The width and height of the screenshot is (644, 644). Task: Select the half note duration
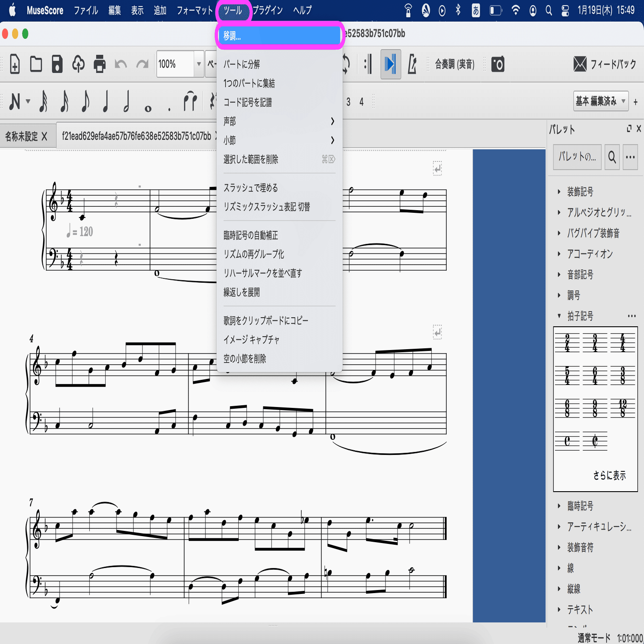pyautogui.click(x=126, y=102)
